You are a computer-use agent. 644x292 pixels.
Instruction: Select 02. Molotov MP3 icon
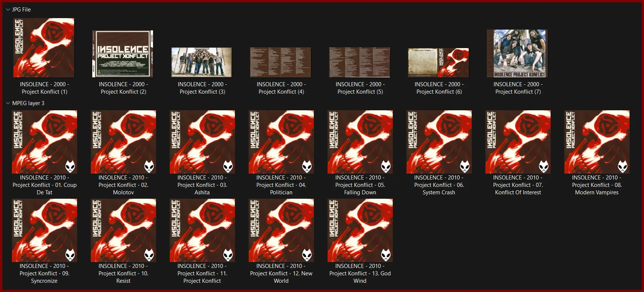click(x=123, y=142)
